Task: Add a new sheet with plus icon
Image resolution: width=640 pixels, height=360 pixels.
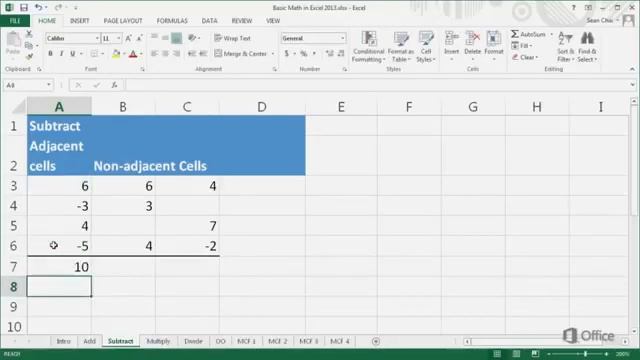Action: pos(376,341)
